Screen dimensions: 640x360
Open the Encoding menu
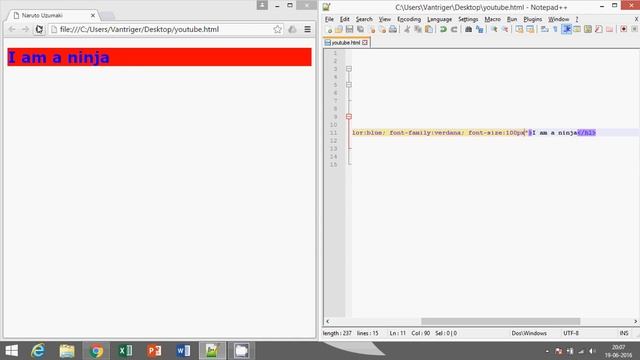pos(409,19)
